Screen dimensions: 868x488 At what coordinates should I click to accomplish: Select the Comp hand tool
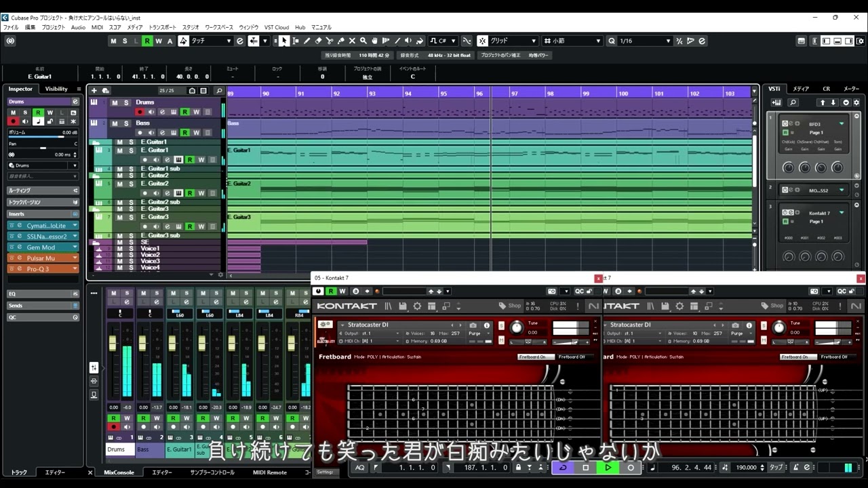point(375,41)
